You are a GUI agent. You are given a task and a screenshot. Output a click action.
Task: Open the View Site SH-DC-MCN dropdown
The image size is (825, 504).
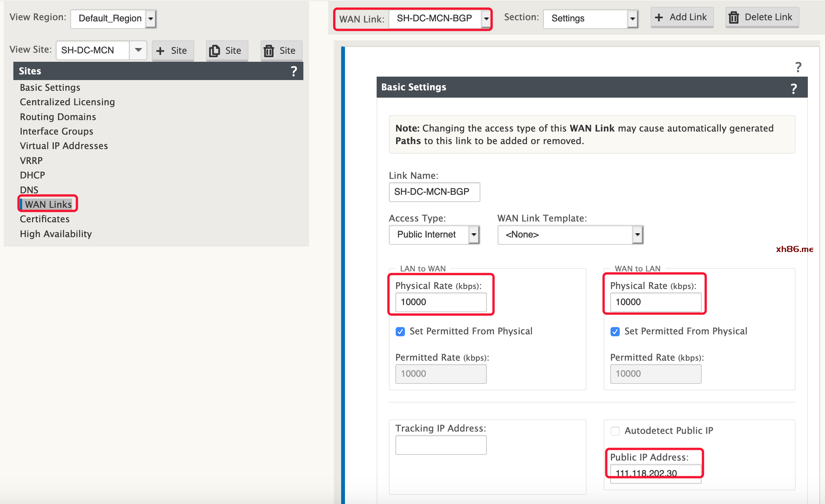(102, 50)
